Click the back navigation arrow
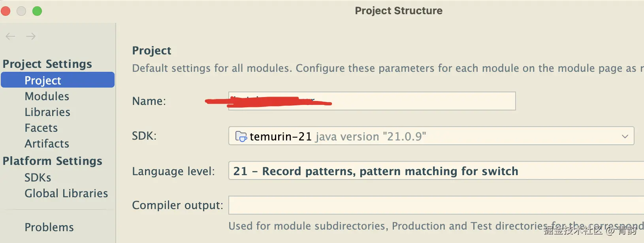The width and height of the screenshot is (644, 243). click(x=10, y=37)
